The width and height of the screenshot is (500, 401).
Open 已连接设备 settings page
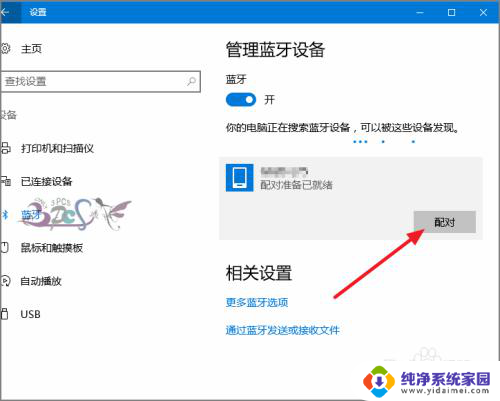[47, 181]
